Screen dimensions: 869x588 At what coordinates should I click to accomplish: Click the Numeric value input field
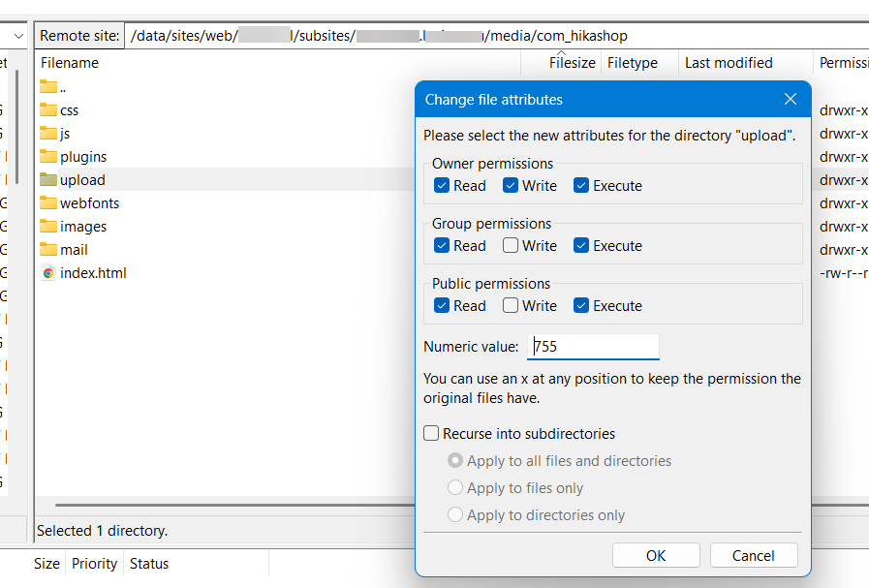tap(593, 347)
